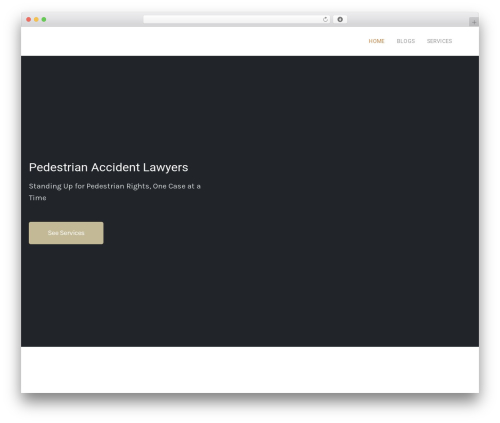The image size is (500, 423).
Task: Go to the Blogs page
Action: click(406, 41)
